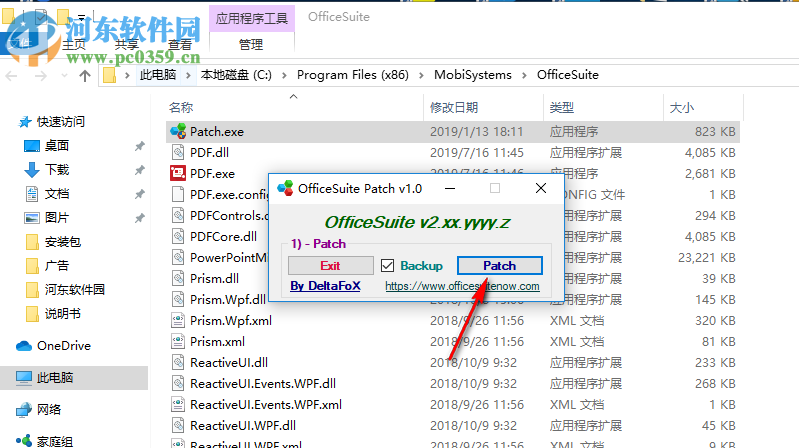Open the By DeltaFoX link

click(x=325, y=286)
